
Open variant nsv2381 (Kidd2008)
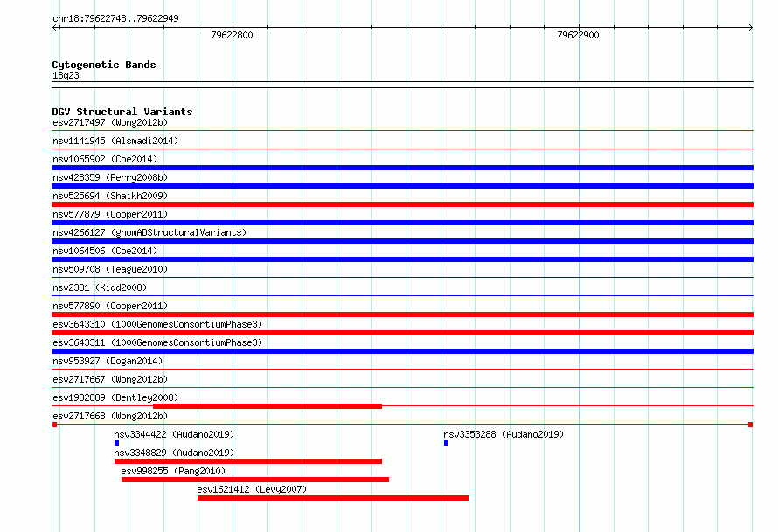point(100,287)
